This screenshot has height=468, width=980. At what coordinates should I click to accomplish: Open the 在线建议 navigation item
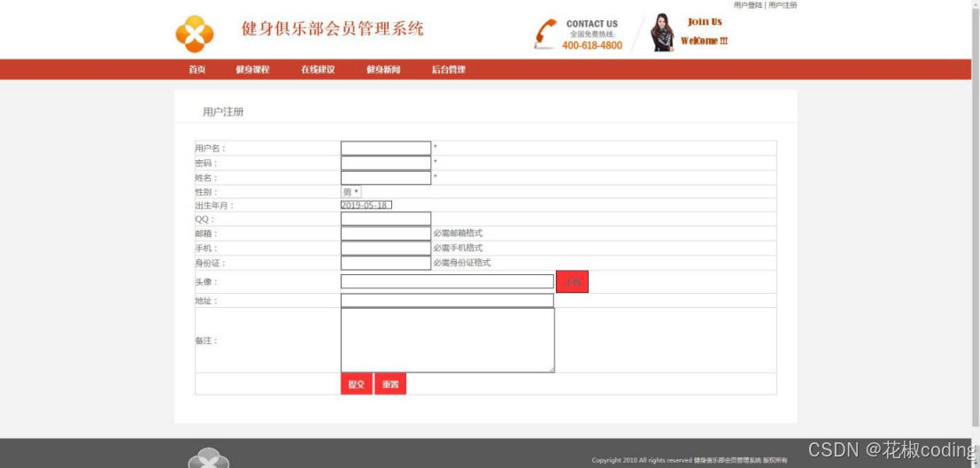(x=318, y=70)
